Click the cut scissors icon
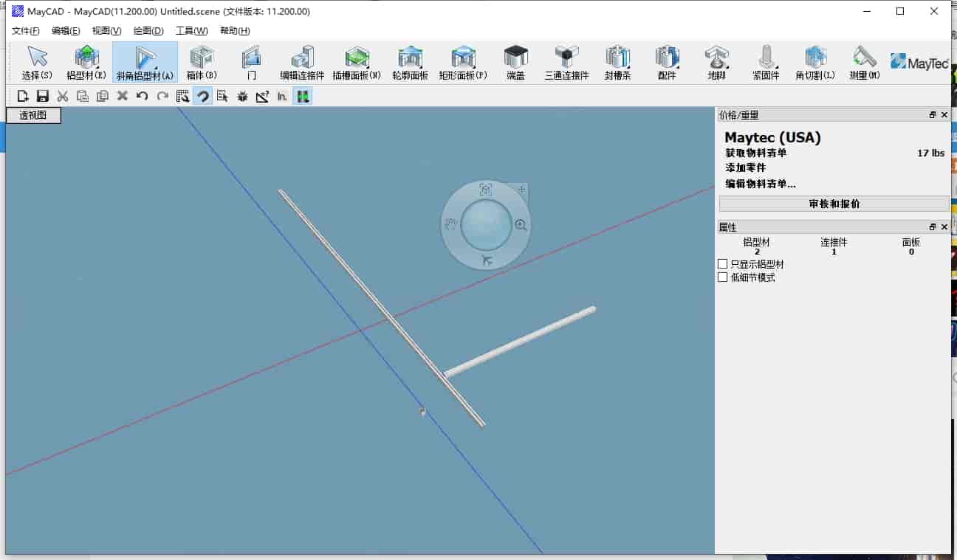The width and height of the screenshot is (957, 560). 63,96
